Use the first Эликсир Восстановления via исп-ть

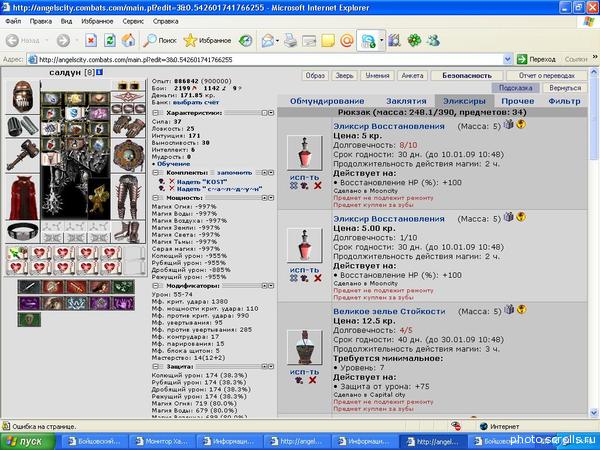click(x=304, y=178)
